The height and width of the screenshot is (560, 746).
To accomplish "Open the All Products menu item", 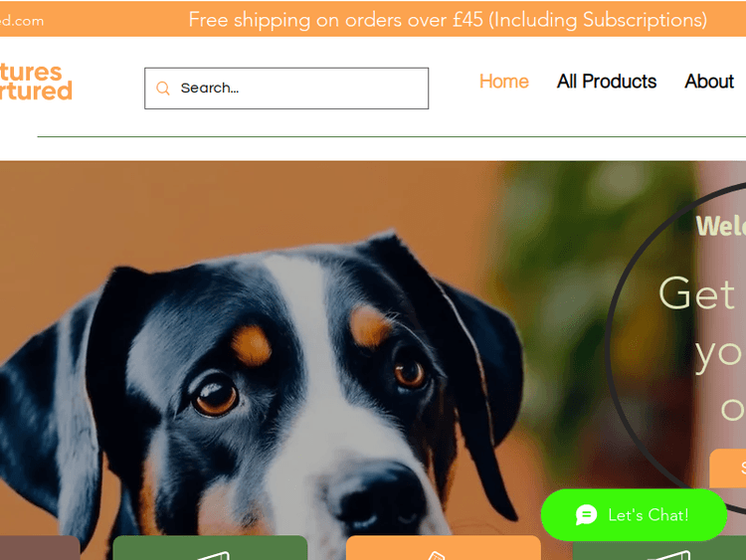I will (607, 82).
